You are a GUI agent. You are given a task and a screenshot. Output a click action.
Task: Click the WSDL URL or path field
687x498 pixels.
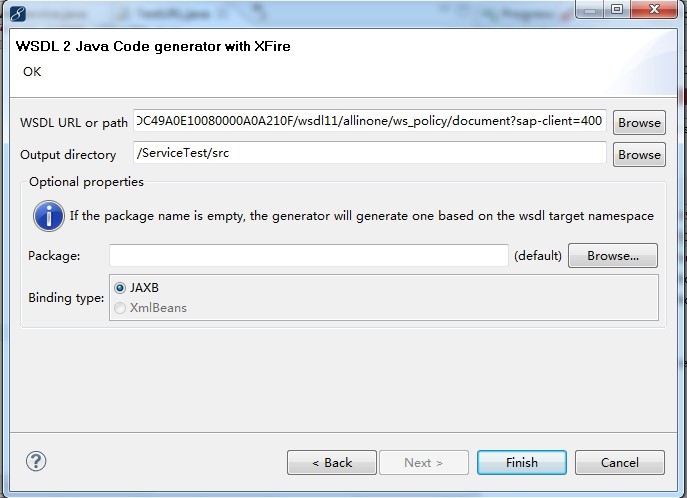370,122
